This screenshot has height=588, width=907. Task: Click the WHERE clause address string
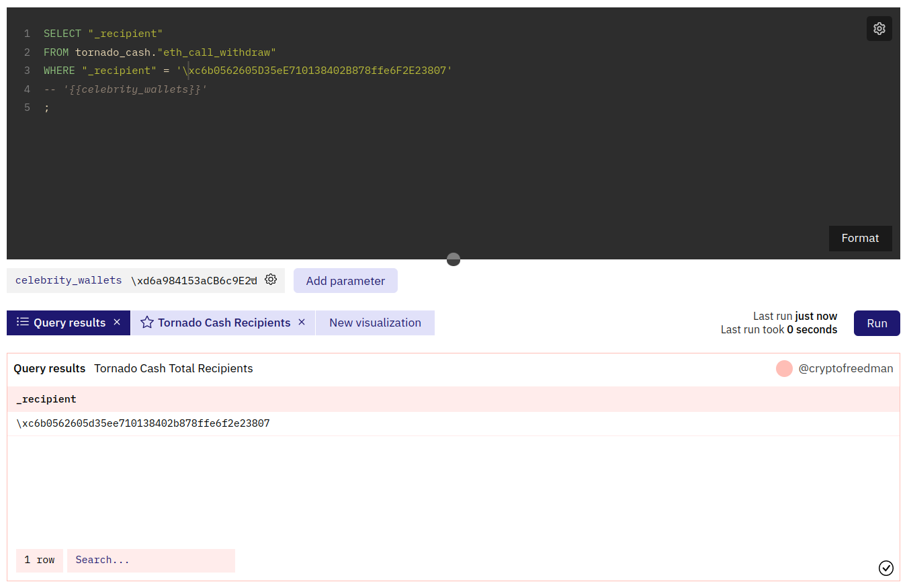click(x=314, y=70)
